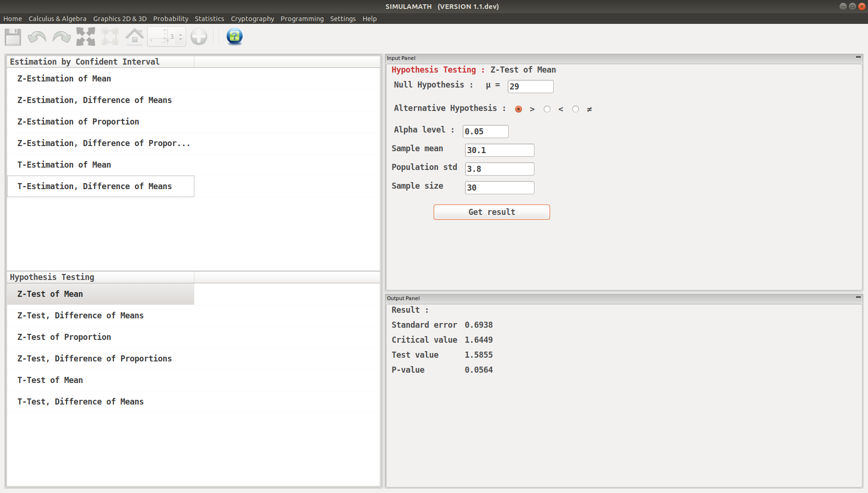Click the Standard error value 0.6938

click(479, 325)
